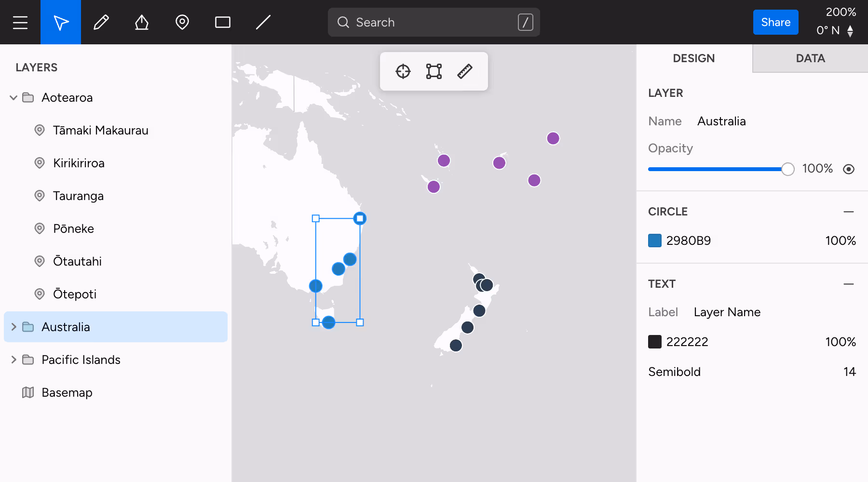This screenshot has height=482, width=868.
Task: Select the pencil draw tool
Action: pos(101,22)
